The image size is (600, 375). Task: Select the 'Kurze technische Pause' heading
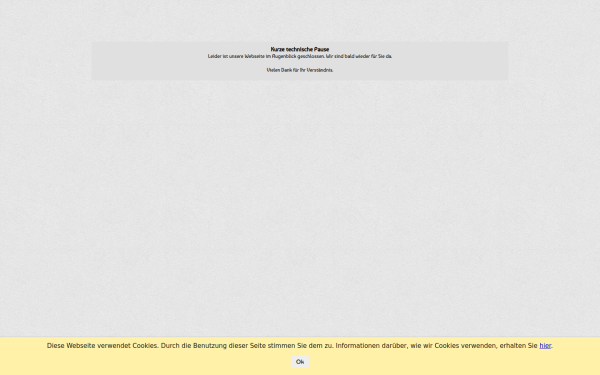coord(300,49)
